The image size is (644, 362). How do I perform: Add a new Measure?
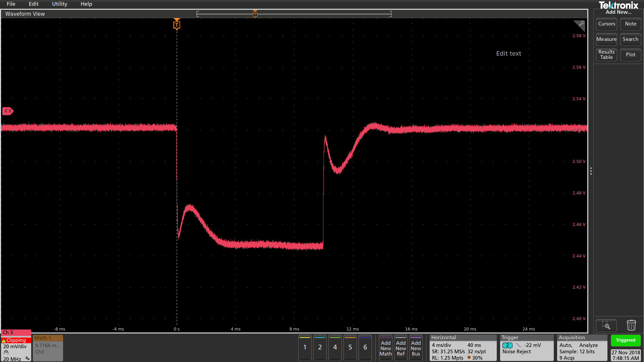coord(606,39)
